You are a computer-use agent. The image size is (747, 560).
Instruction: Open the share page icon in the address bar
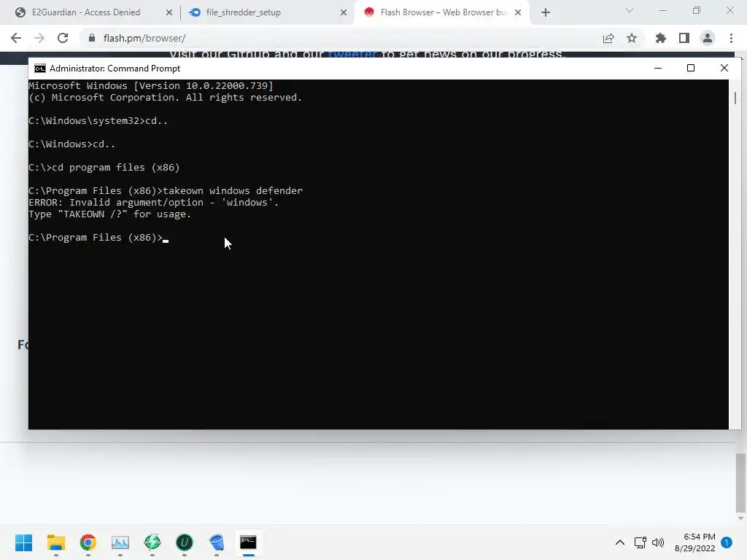click(608, 38)
